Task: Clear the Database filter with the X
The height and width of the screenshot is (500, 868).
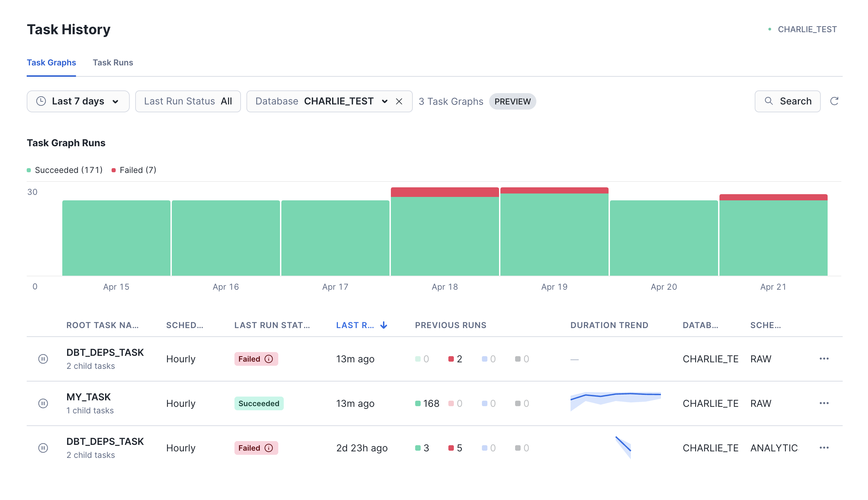Action: click(x=399, y=101)
